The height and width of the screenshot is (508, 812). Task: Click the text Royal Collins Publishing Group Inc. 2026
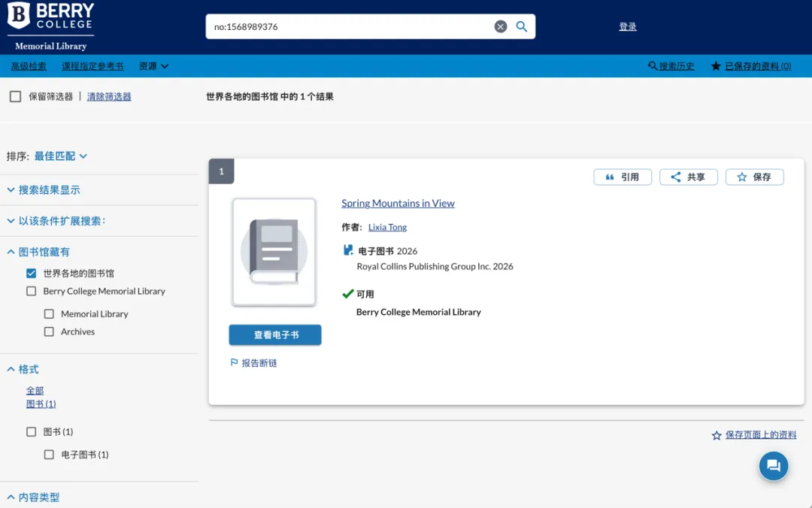click(435, 266)
